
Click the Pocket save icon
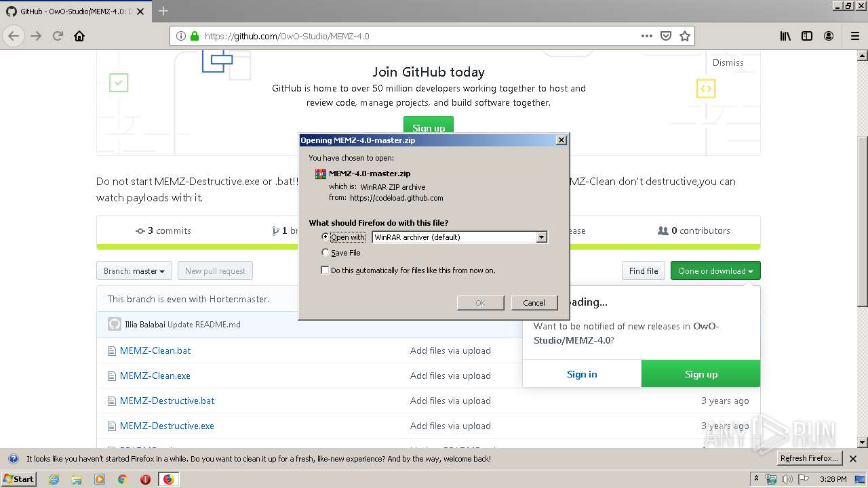666,36
